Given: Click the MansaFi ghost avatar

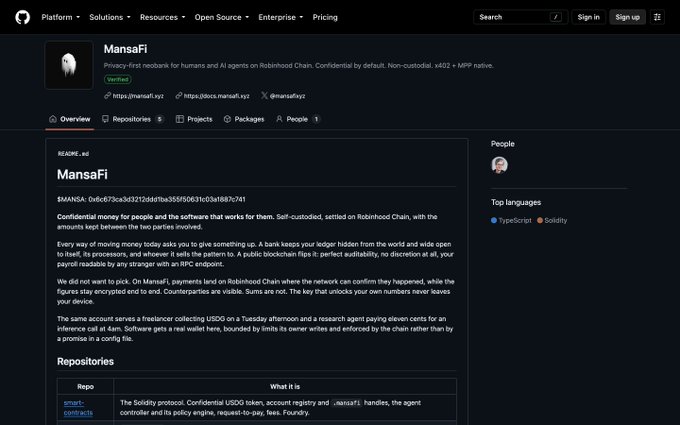Looking at the screenshot, I should [69, 65].
